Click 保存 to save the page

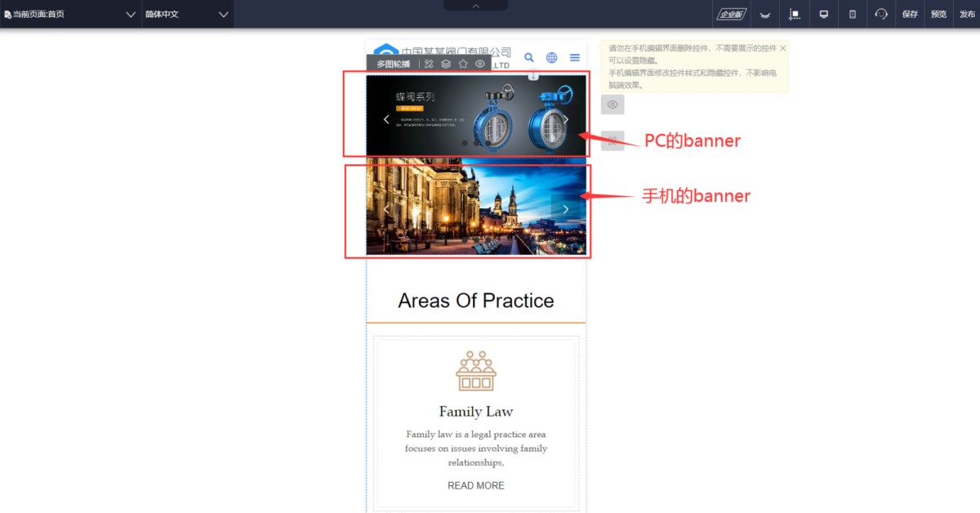coord(910,14)
